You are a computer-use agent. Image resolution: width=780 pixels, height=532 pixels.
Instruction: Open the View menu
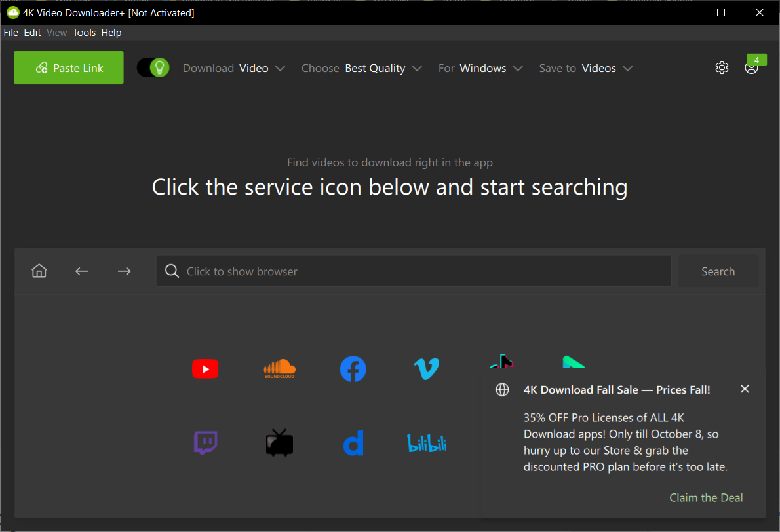pyautogui.click(x=57, y=32)
